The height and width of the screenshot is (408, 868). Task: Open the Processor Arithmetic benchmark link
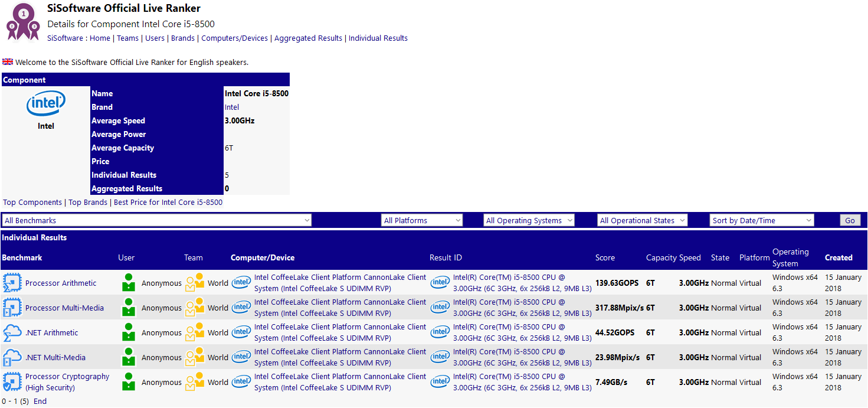(x=61, y=283)
